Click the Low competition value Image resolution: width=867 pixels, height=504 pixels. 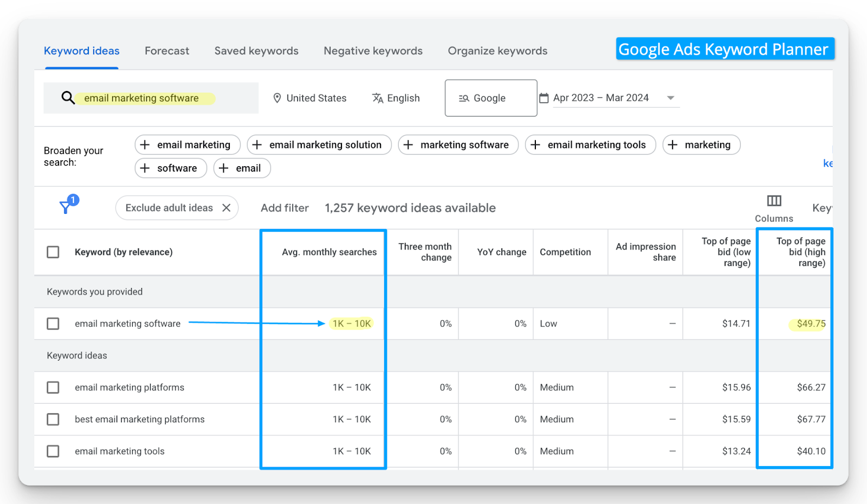coord(548,323)
